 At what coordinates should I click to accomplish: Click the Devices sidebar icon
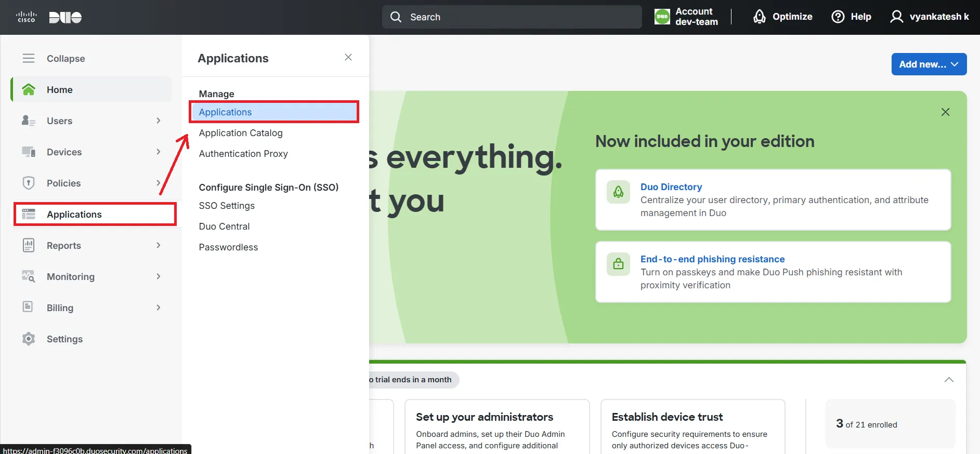(29, 152)
